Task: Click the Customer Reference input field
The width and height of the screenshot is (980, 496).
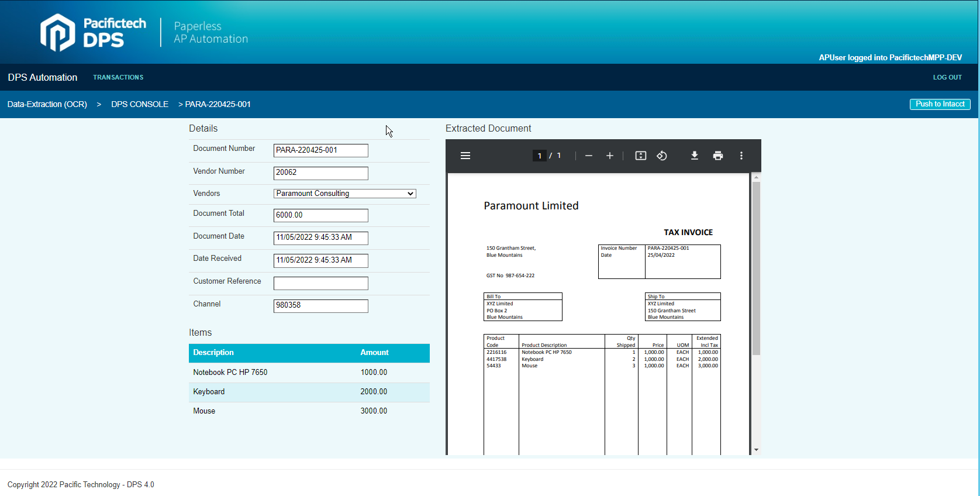Action: (321, 284)
